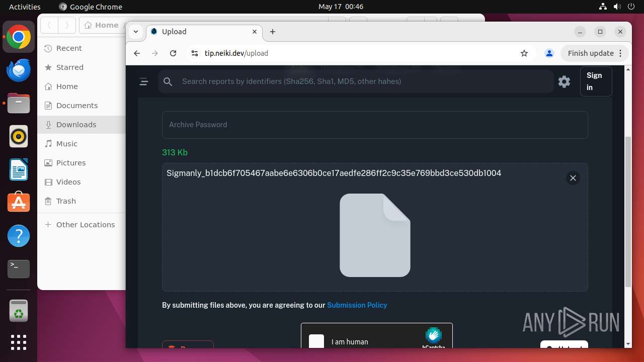Click the Archive Password field

(x=375, y=125)
